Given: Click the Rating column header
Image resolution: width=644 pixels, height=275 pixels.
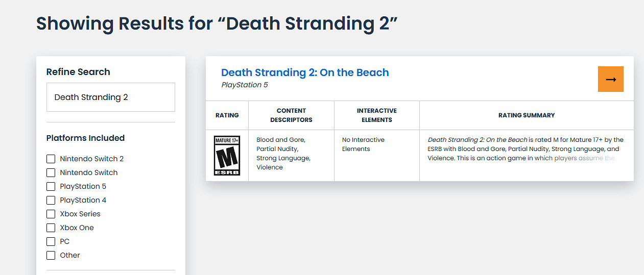Looking at the screenshot, I should tap(227, 115).
